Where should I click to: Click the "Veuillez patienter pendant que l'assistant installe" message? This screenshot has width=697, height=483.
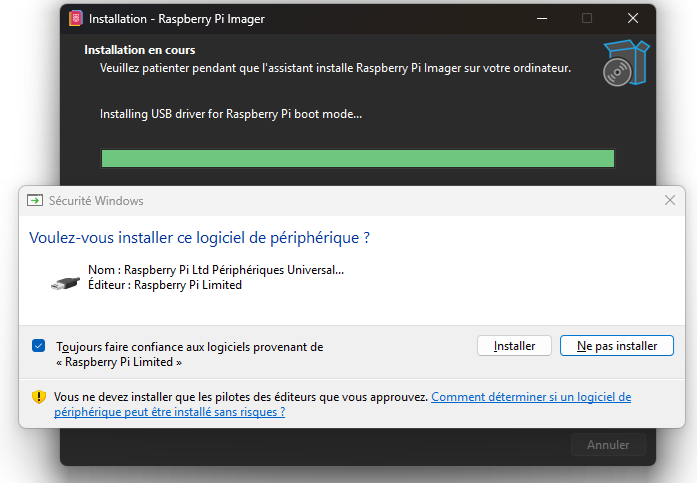(335, 68)
